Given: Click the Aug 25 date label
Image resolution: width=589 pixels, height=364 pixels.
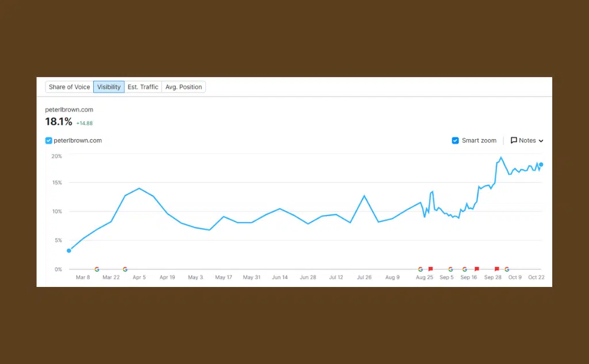Looking at the screenshot, I should (x=424, y=277).
